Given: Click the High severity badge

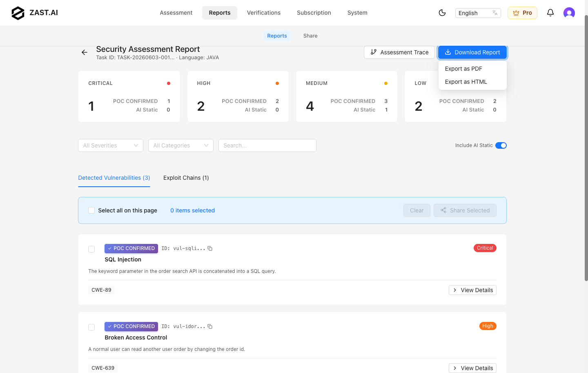Looking at the screenshot, I should tap(488, 326).
